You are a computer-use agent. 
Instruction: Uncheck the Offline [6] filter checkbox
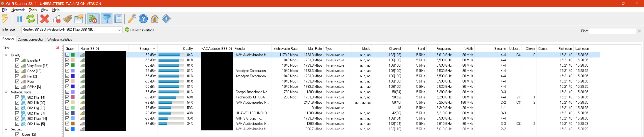(x=17, y=87)
